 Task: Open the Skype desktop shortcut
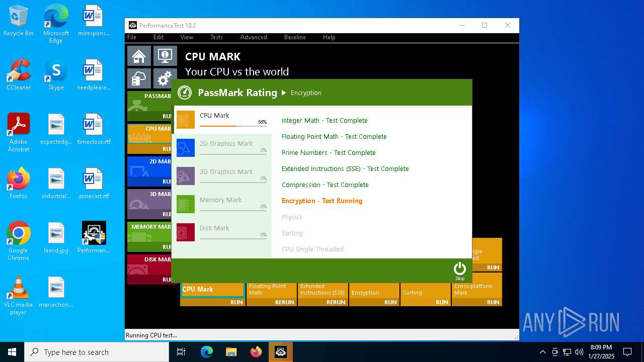(56, 75)
